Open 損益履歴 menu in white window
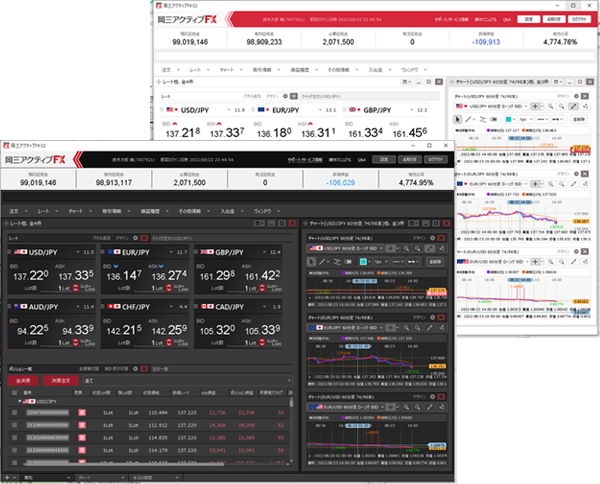Screen dimensions: 600x484 pos(304,70)
